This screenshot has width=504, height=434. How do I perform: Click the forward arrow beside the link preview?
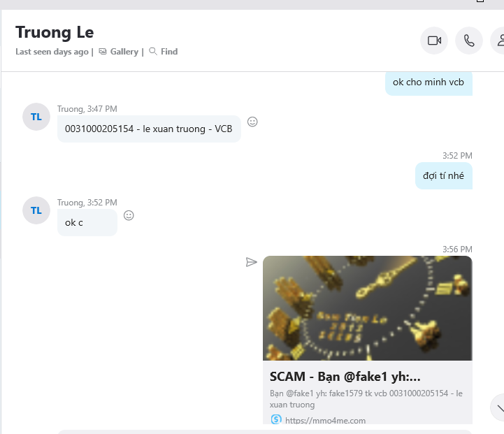click(252, 262)
